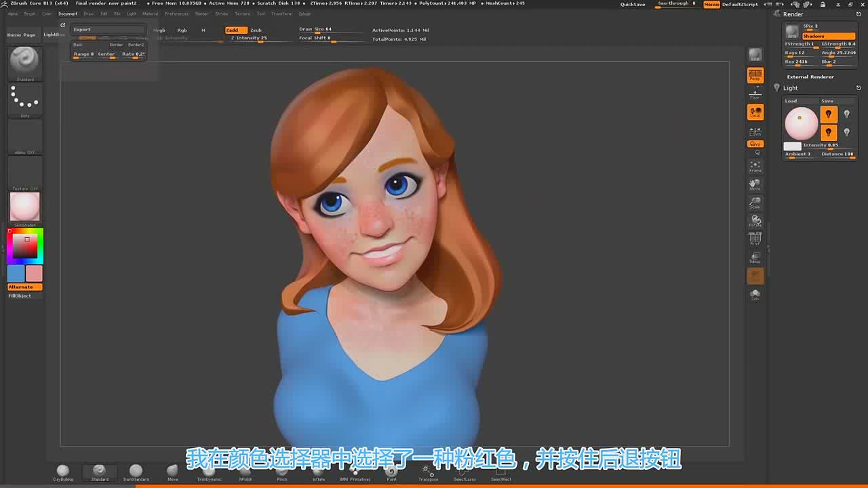Click the FillObject button

pos(20,296)
